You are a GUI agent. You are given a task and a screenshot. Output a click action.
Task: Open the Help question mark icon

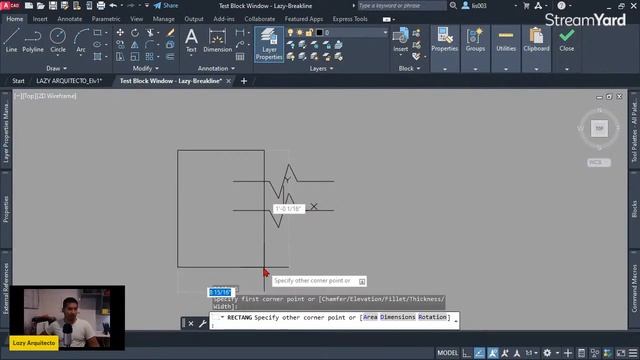click(x=562, y=6)
